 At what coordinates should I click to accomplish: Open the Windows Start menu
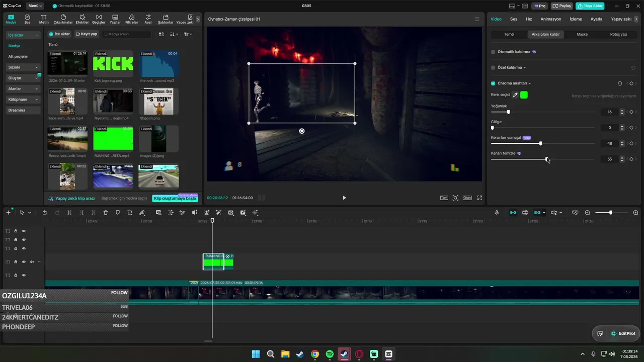click(256, 354)
